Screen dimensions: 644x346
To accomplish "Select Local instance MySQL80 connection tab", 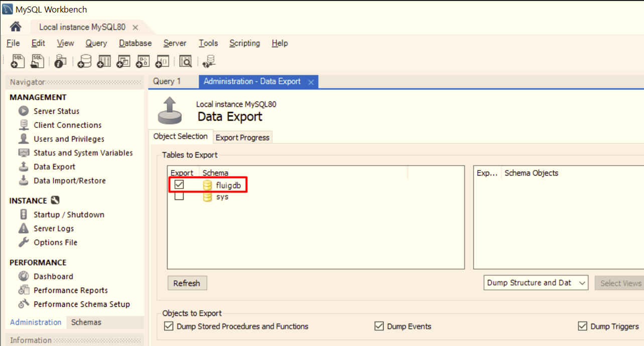I will click(x=82, y=27).
